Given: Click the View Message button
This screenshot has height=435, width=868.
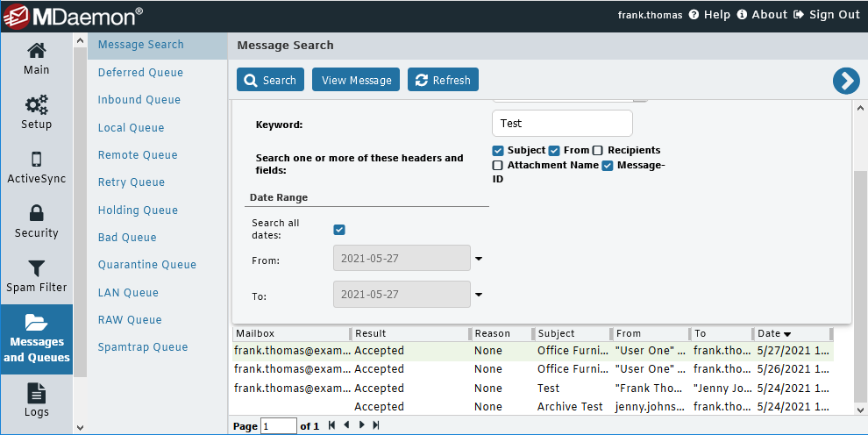Looking at the screenshot, I should (x=356, y=80).
